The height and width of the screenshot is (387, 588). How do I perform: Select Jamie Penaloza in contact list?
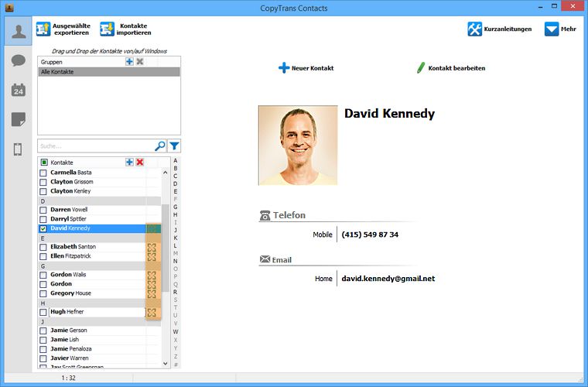click(x=71, y=349)
